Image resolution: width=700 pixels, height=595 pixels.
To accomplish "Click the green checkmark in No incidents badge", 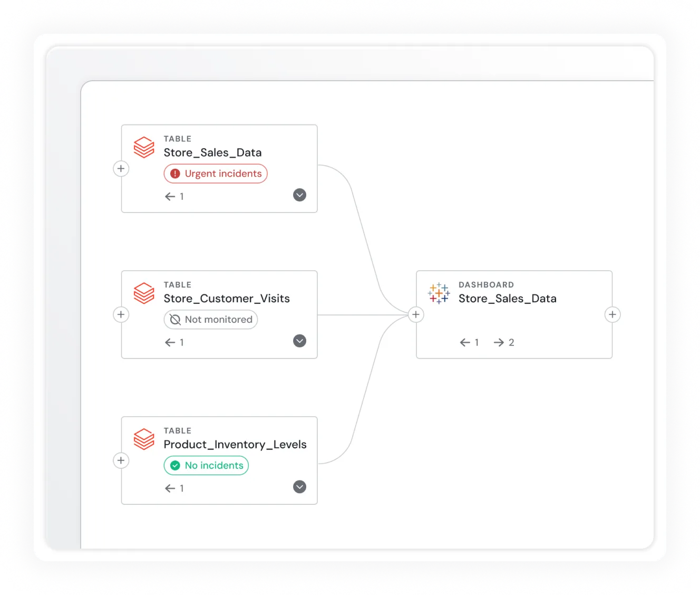I will [176, 466].
